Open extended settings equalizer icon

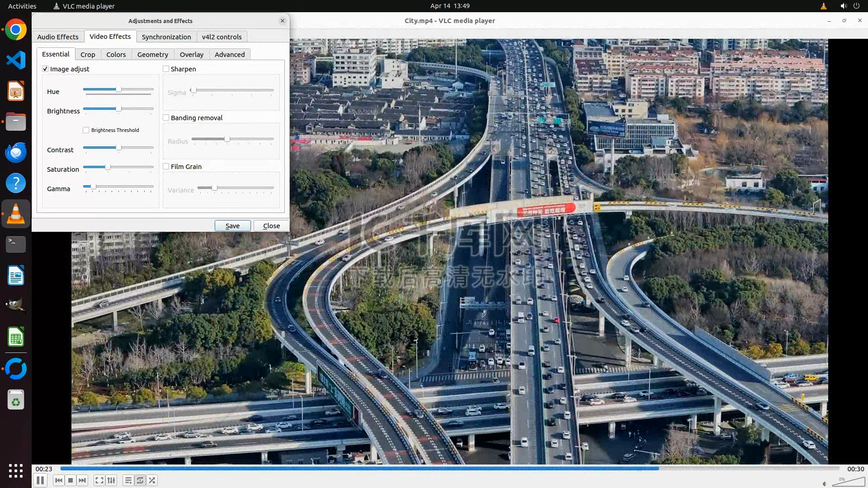point(111,480)
